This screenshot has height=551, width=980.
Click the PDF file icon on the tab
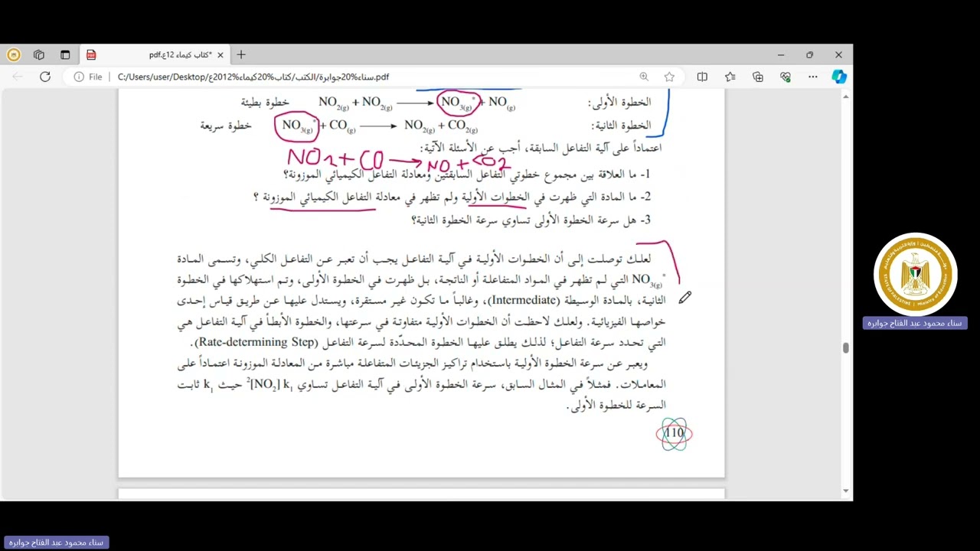(91, 54)
